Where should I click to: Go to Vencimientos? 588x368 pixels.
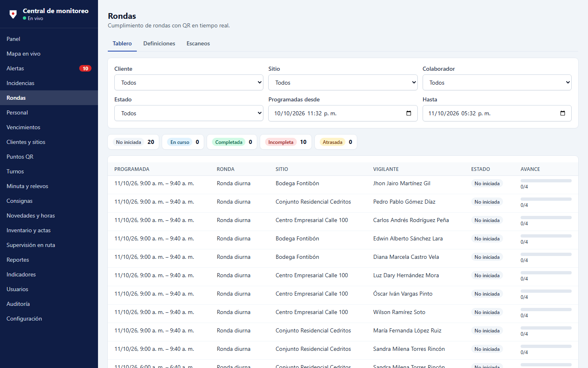[x=49, y=127]
